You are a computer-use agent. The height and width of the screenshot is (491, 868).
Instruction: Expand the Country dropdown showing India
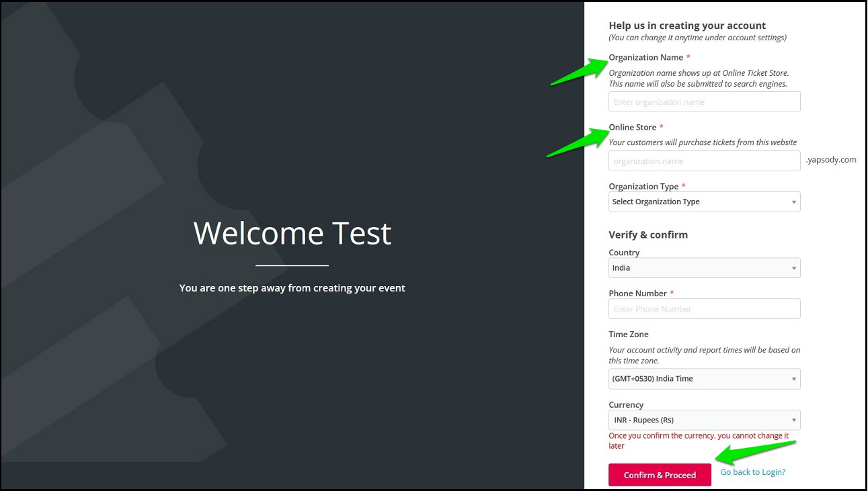[704, 268]
